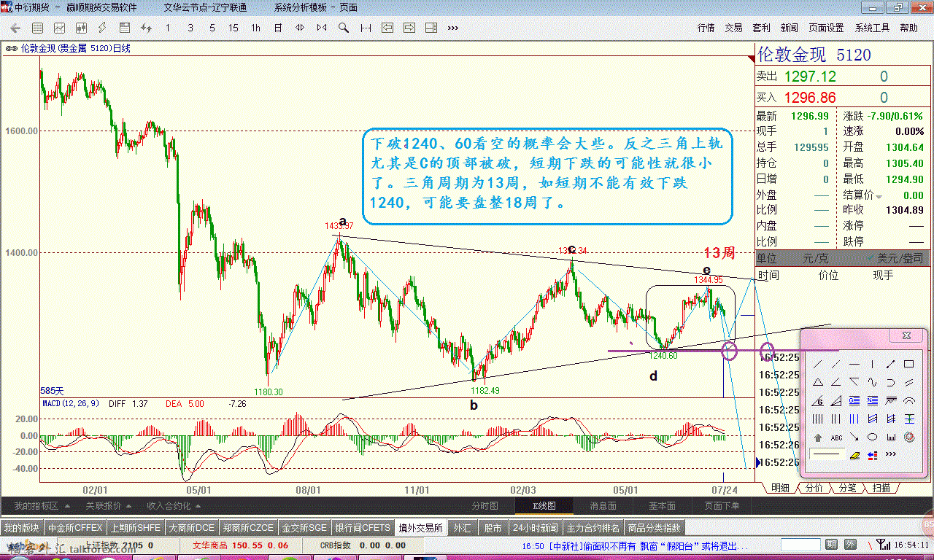Click the measurement ruler toolbar icon

(366, 28)
